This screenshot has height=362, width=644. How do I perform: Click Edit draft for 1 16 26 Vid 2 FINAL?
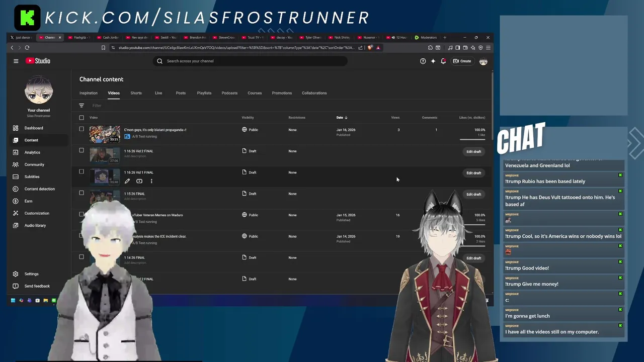tap(473, 151)
